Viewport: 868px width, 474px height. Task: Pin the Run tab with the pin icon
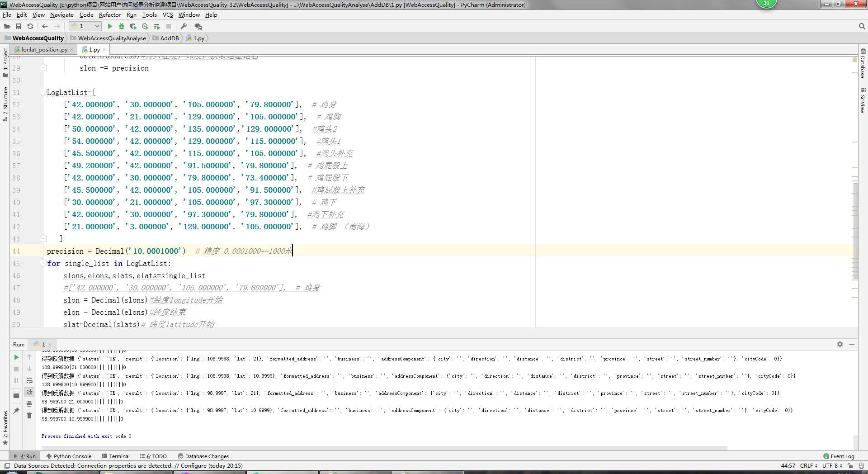click(x=16, y=411)
